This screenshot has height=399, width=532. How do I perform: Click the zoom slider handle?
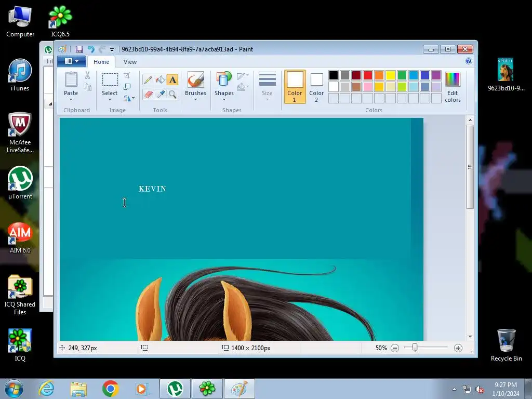tap(415, 348)
